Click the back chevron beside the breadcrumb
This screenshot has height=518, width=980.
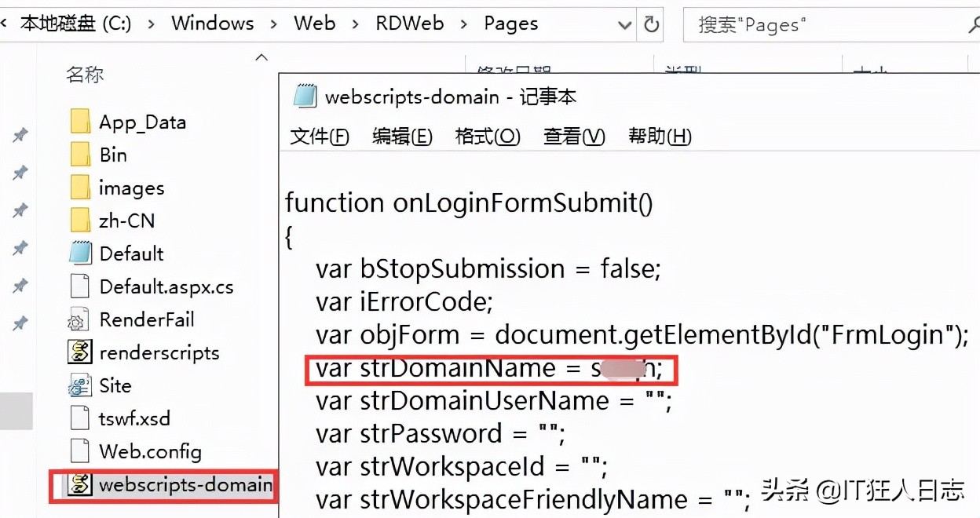[6, 24]
